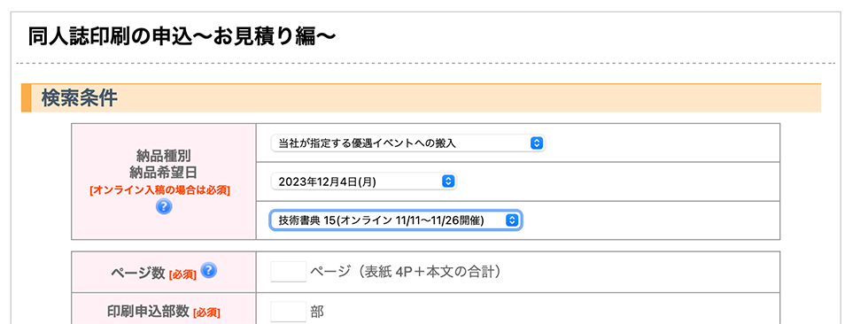Click the ページ数 label text

pos(138,272)
